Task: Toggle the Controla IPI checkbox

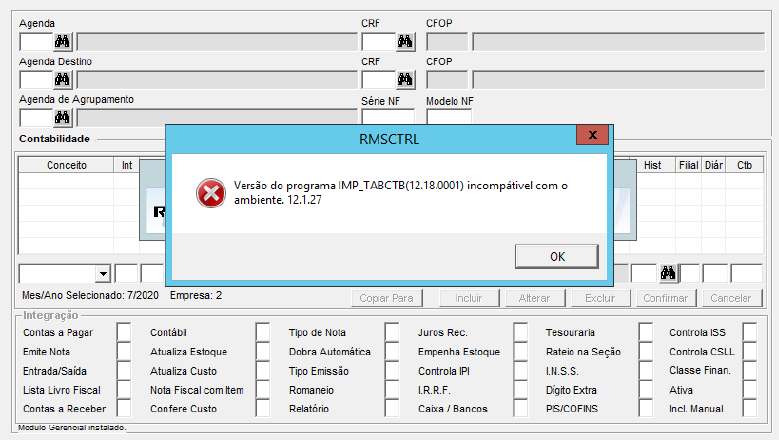Action: pyautogui.click(x=521, y=371)
